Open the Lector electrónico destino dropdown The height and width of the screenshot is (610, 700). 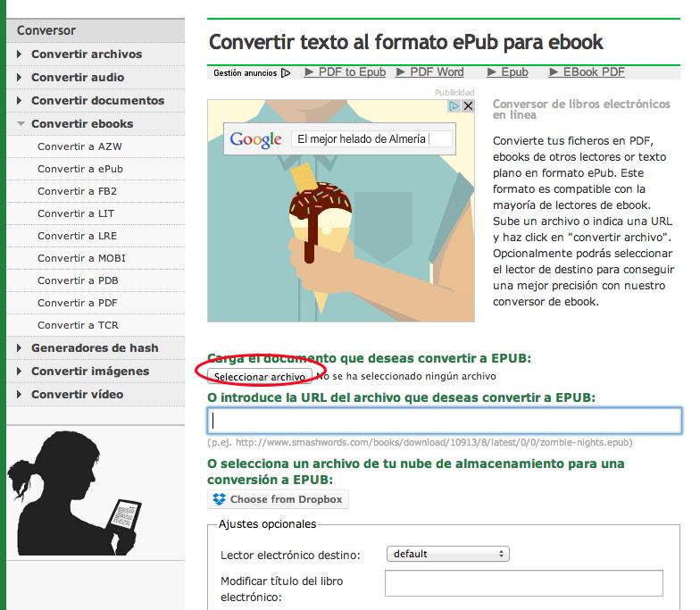(447, 554)
